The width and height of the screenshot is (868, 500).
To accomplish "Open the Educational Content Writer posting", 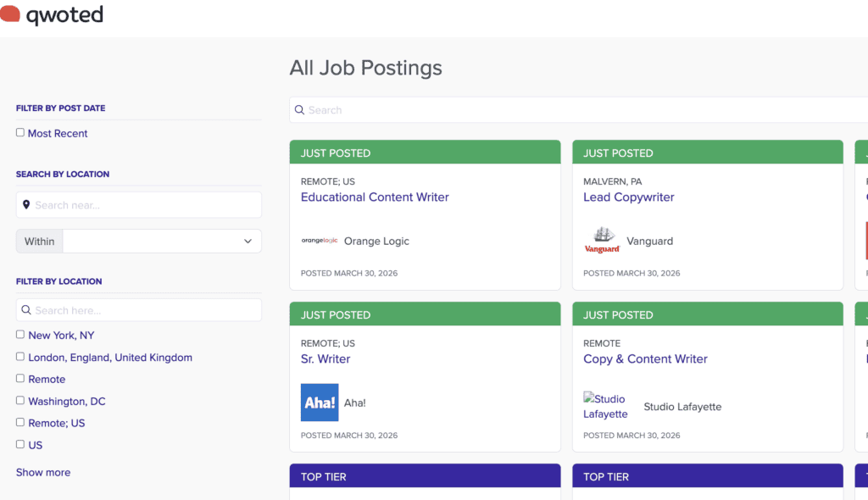I will 375,197.
